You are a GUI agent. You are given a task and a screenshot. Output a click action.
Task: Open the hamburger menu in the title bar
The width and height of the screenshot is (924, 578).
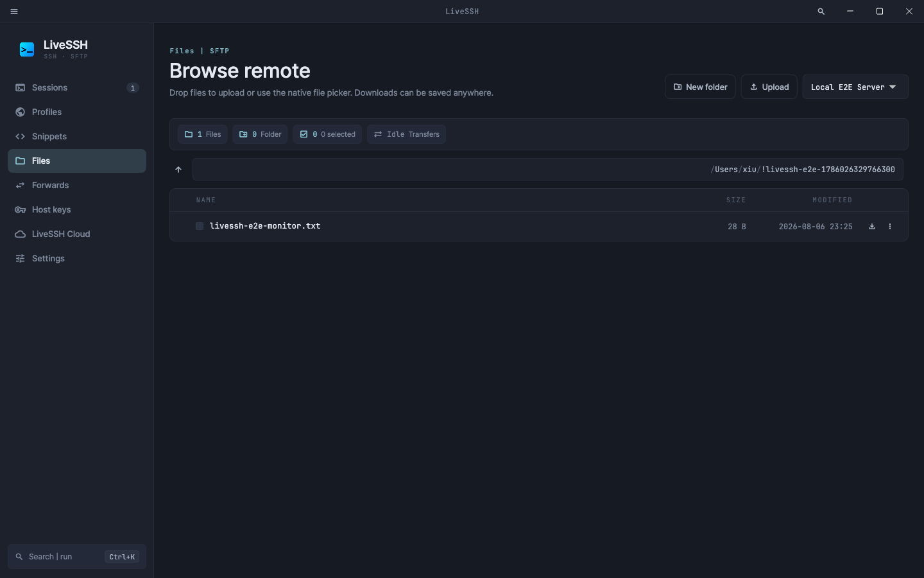(x=14, y=12)
